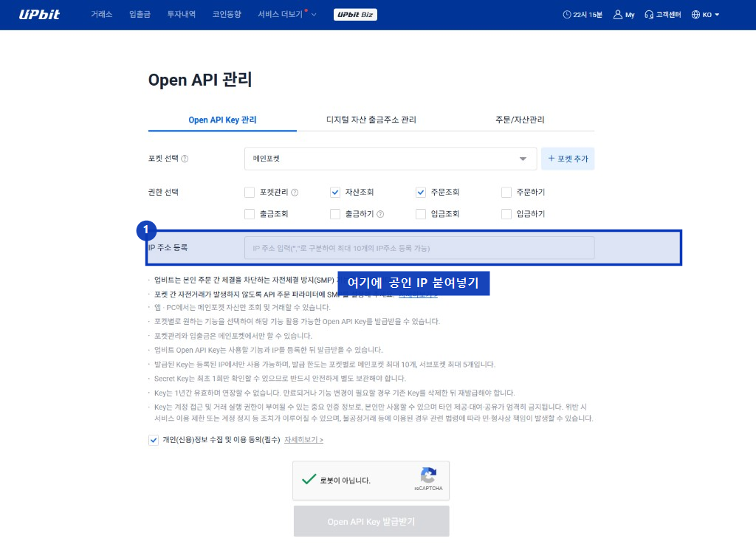Click the KO language globe icon

[x=695, y=15]
